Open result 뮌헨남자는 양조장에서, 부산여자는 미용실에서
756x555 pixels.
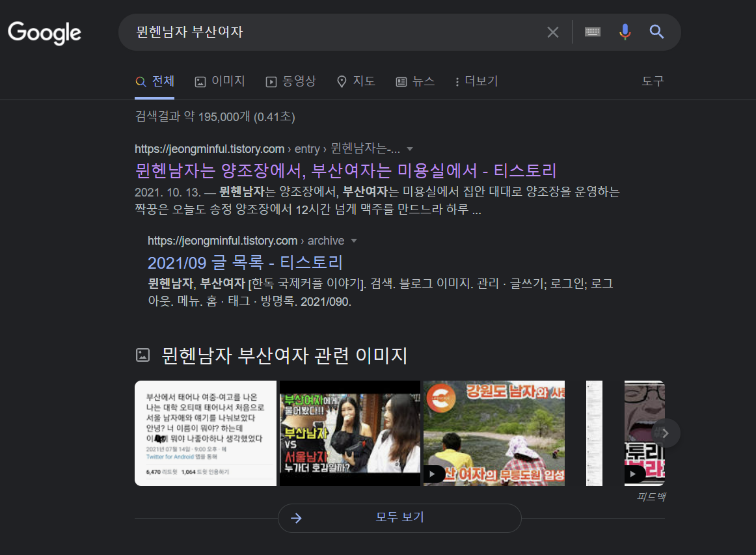point(345,170)
